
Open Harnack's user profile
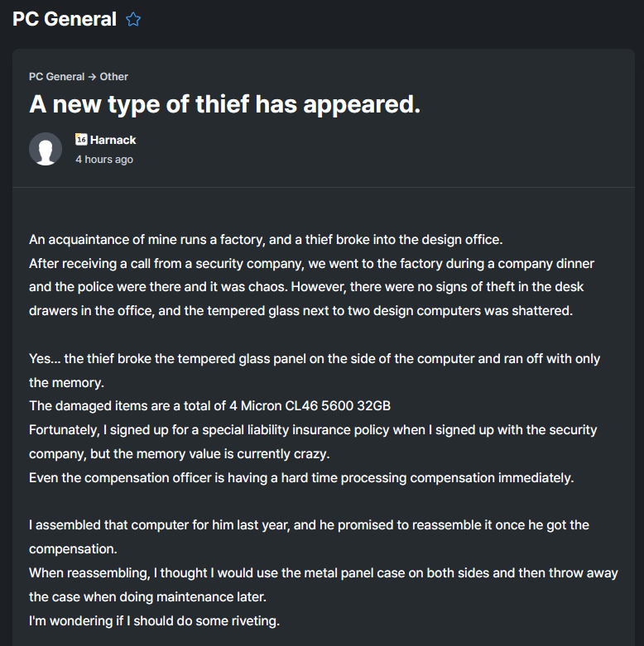[113, 140]
